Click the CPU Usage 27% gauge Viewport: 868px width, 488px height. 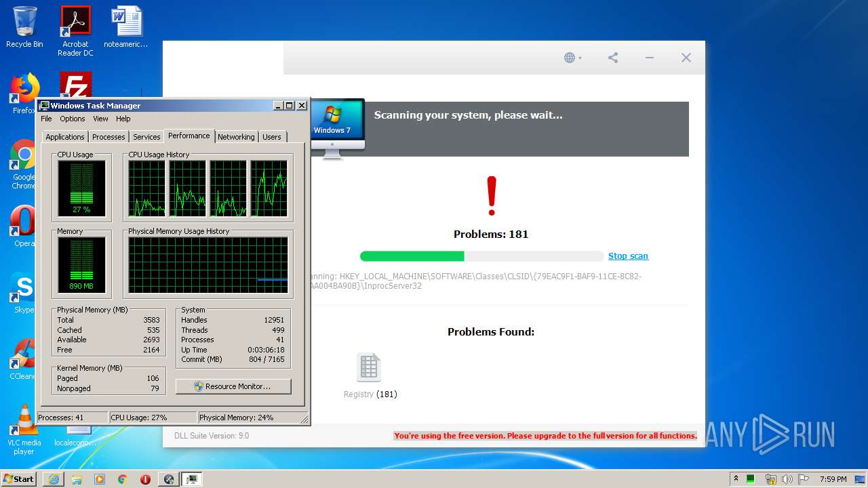[x=81, y=188]
